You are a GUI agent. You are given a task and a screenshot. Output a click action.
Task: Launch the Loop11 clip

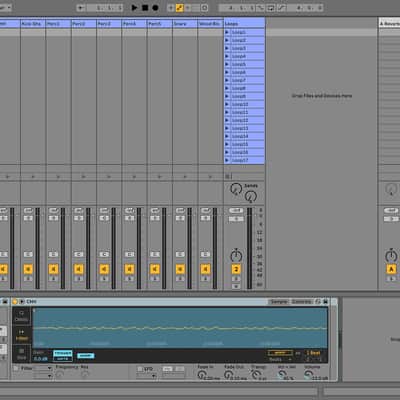pyautogui.click(x=227, y=112)
